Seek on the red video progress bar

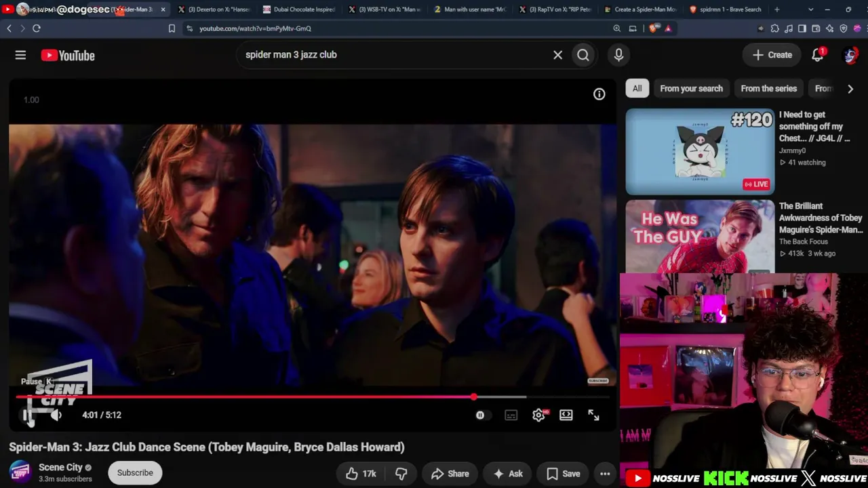(x=312, y=397)
